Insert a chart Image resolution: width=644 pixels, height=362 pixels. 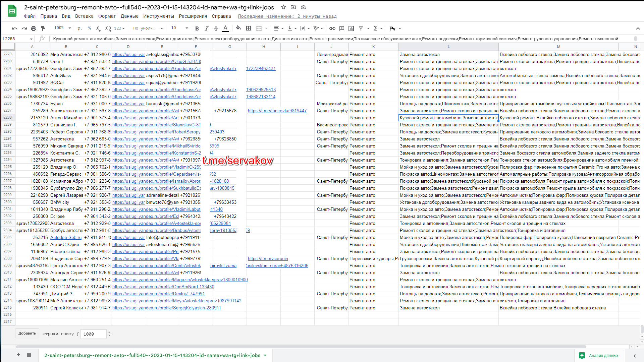351,28
